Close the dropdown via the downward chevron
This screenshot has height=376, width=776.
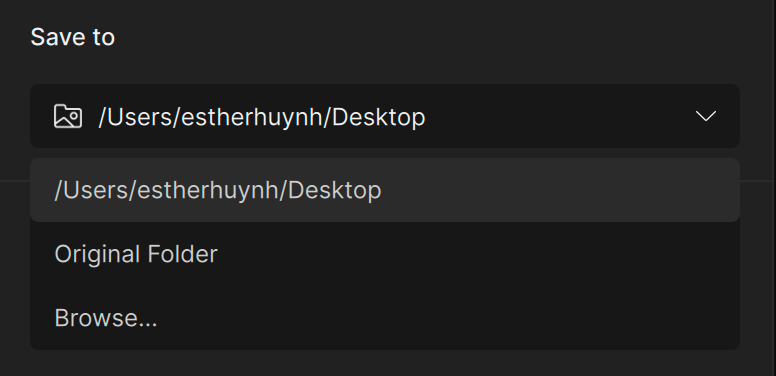click(706, 116)
